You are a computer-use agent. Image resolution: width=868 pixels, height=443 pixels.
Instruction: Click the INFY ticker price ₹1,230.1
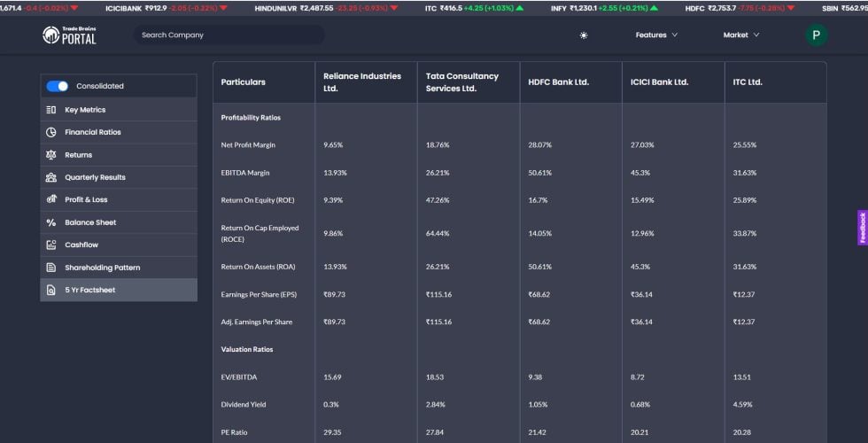(583, 8)
